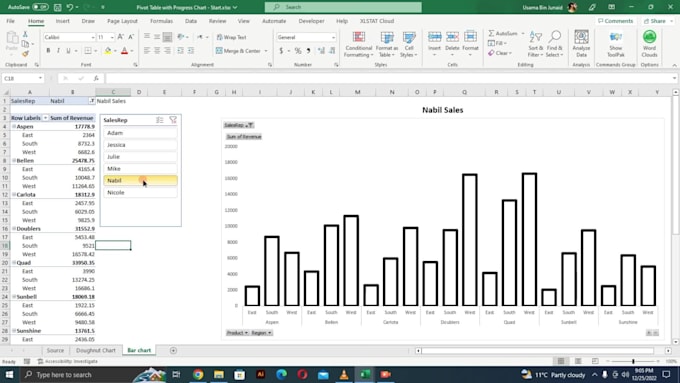Open the Developer ribbon tab
Screen dimensions: 680x383
pos(311,21)
